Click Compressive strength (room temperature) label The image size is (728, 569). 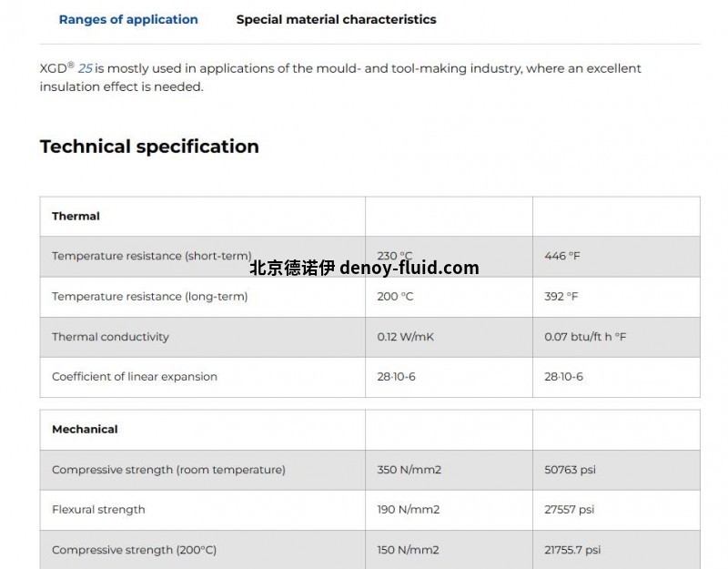click(x=168, y=470)
